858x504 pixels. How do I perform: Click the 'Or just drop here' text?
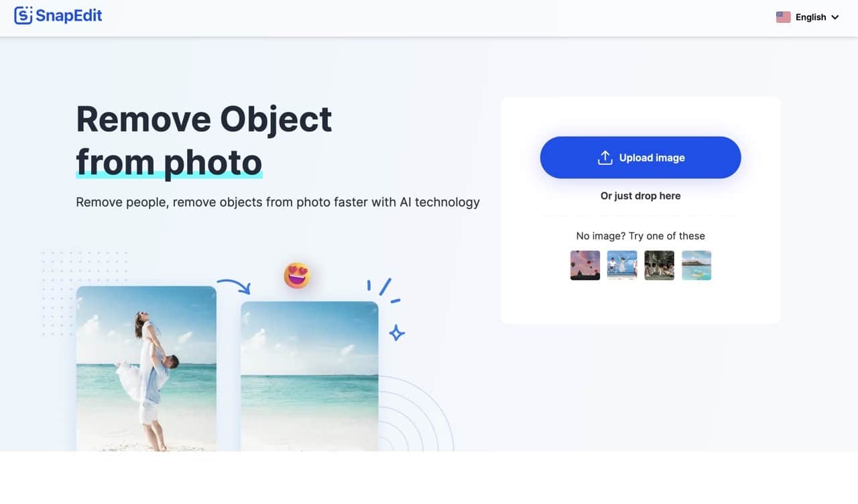click(640, 196)
